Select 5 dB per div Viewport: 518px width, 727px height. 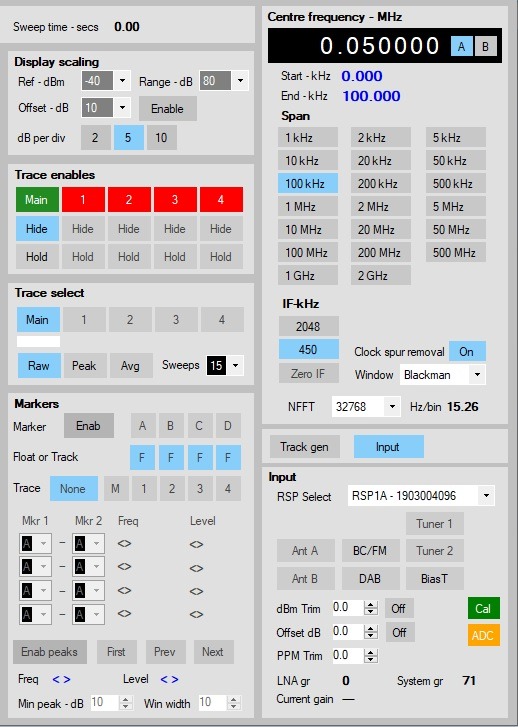[x=128, y=138]
